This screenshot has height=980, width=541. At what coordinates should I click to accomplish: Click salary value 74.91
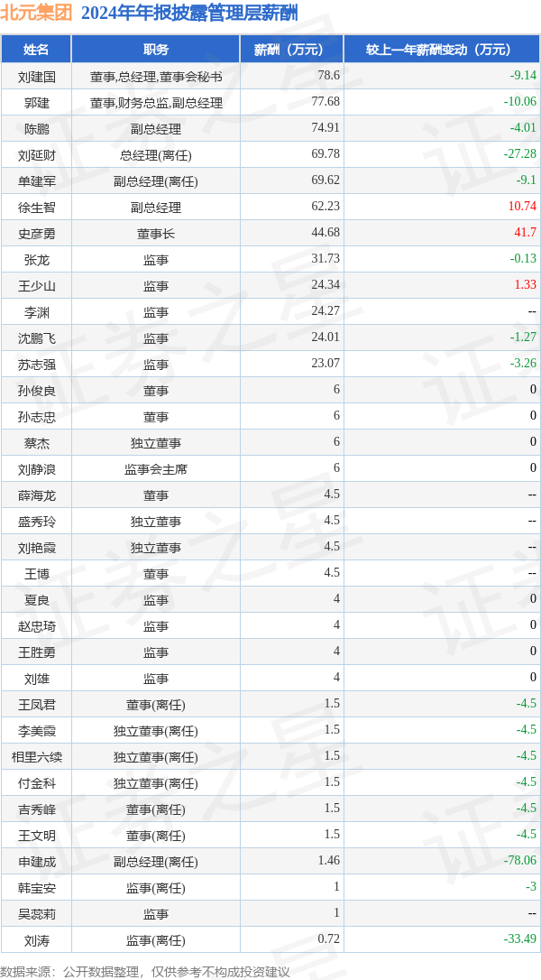326,128
